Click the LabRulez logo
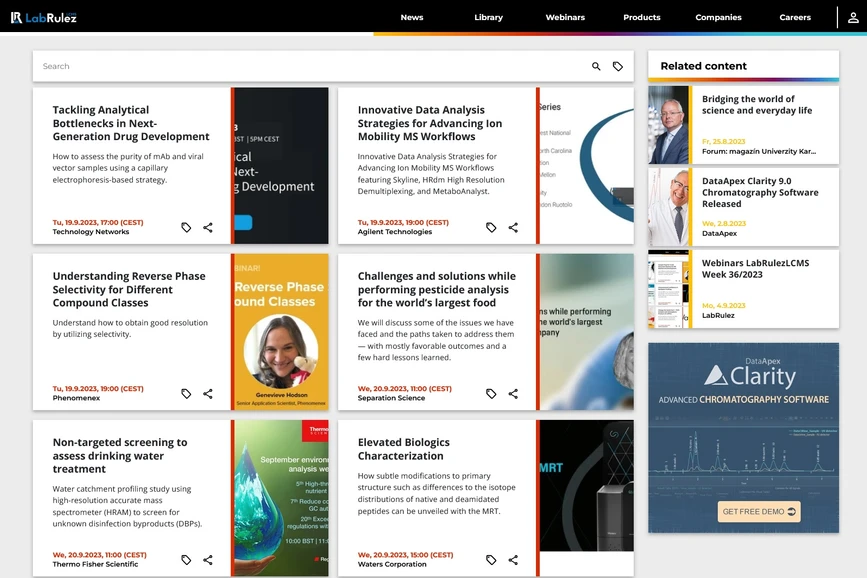Viewport: 867px width, 578px height. coord(44,18)
